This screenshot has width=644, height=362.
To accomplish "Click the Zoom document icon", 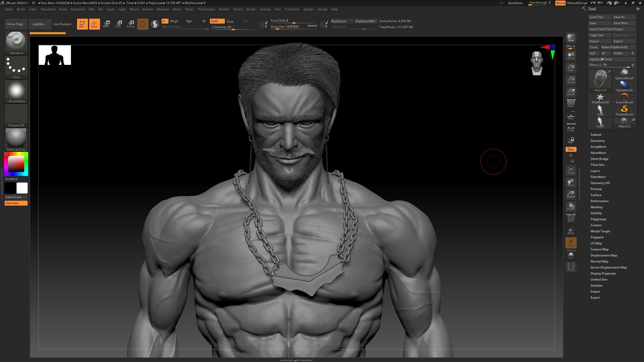I will pyautogui.click(x=571, y=68).
